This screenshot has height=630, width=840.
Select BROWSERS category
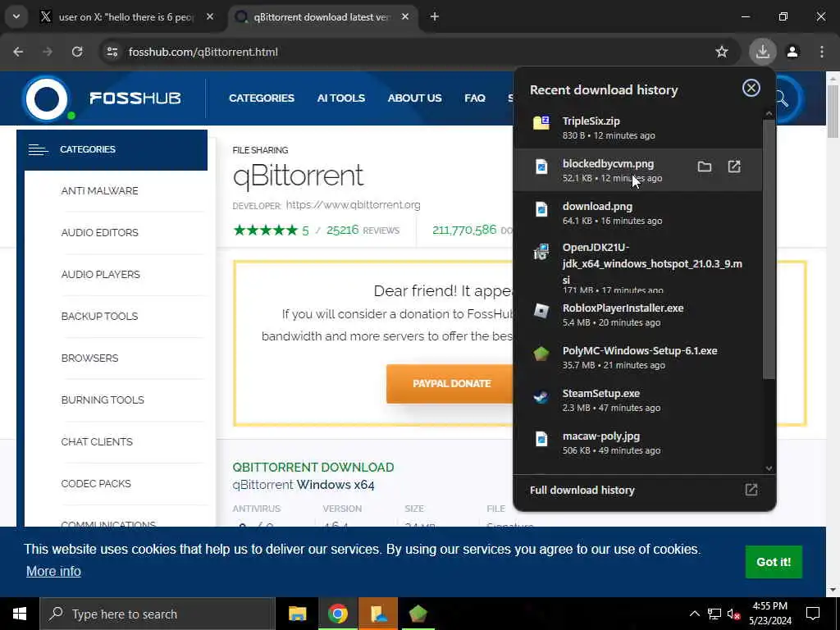pos(89,358)
